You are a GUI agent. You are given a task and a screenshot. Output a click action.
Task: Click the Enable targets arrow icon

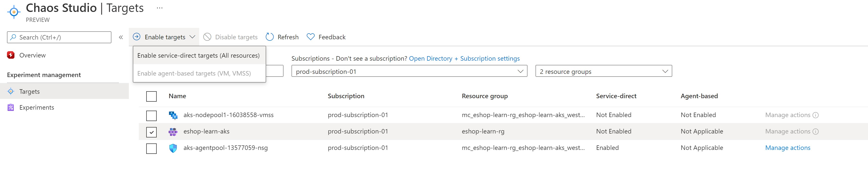coord(137,37)
